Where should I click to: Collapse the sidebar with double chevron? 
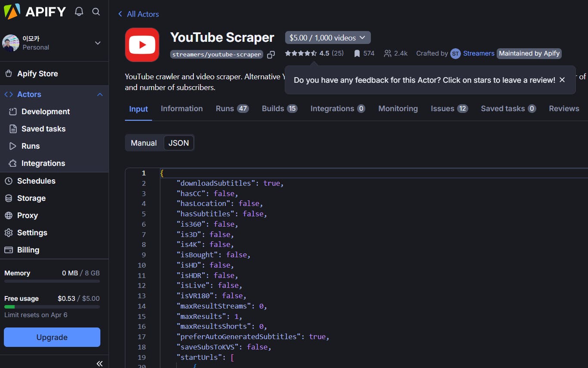100,363
